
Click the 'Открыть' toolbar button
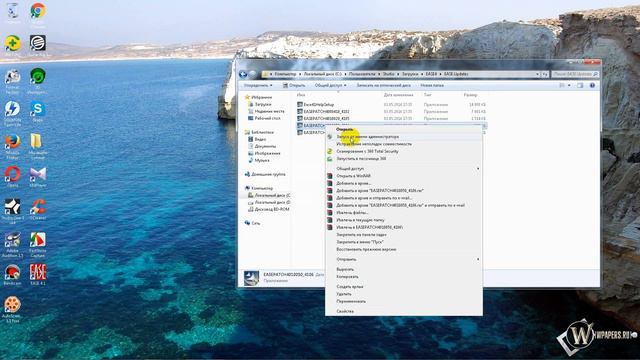294,85
